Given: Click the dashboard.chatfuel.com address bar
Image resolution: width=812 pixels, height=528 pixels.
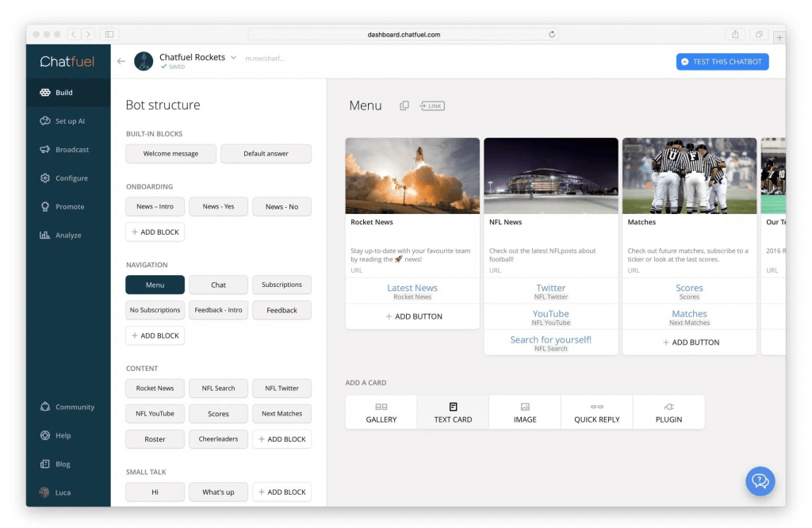Looking at the screenshot, I should point(404,34).
